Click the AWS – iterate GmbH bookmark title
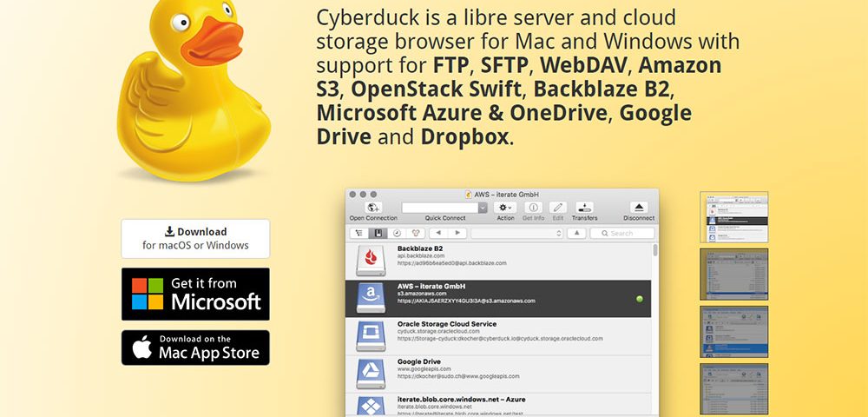 point(431,287)
